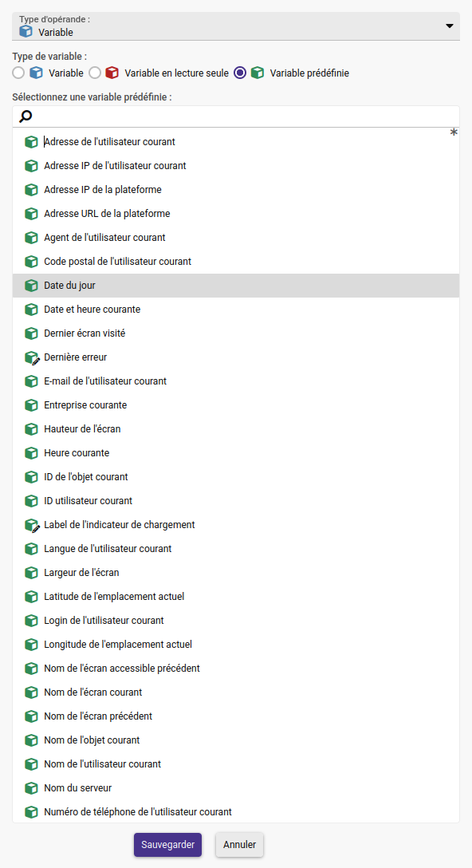
Task: Click the cube icon beside Nom du serveur
Action: point(32,788)
